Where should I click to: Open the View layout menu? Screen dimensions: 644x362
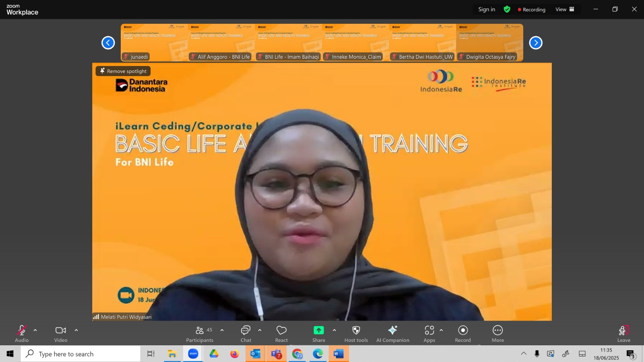click(x=565, y=9)
